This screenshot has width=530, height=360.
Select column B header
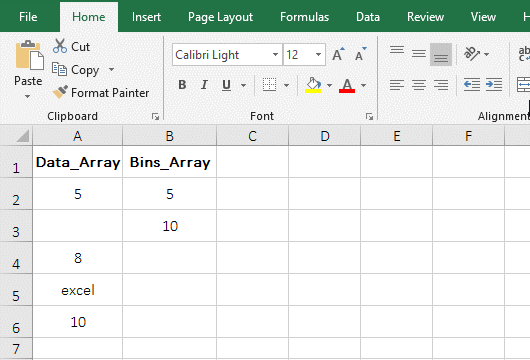[x=170, y=136]
